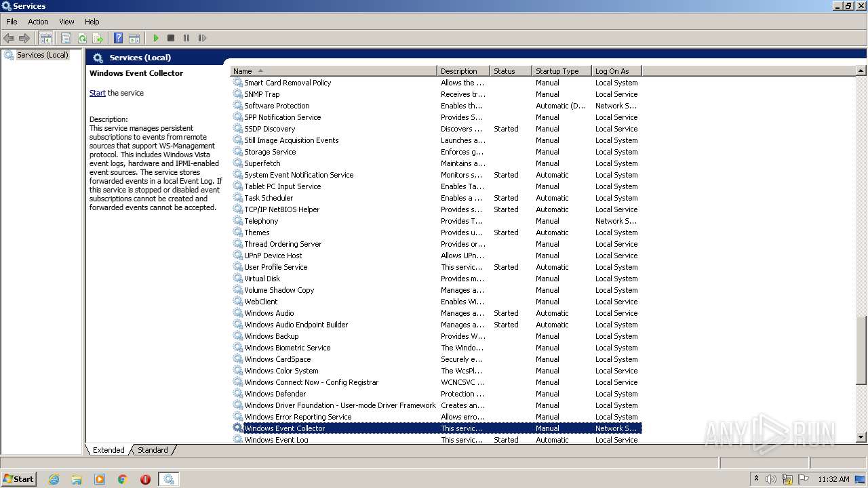868x488 pixels.
Task: Open the Action menu
Action: point(38,22)
